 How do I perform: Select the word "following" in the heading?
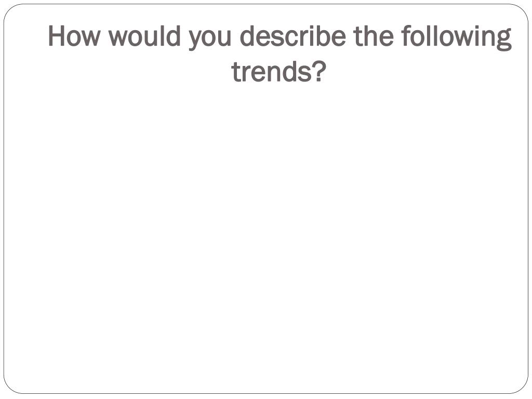point(456,37)
